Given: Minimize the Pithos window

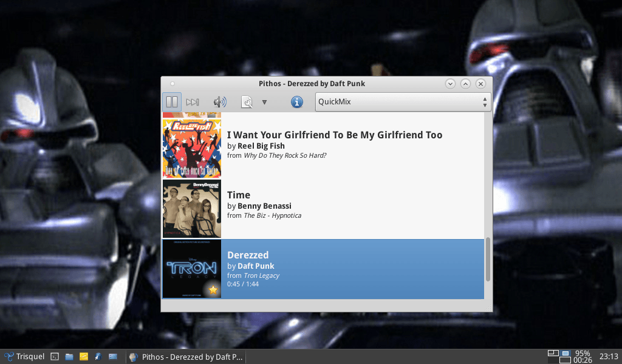Looking at the screenshot, I should (450, 84).
